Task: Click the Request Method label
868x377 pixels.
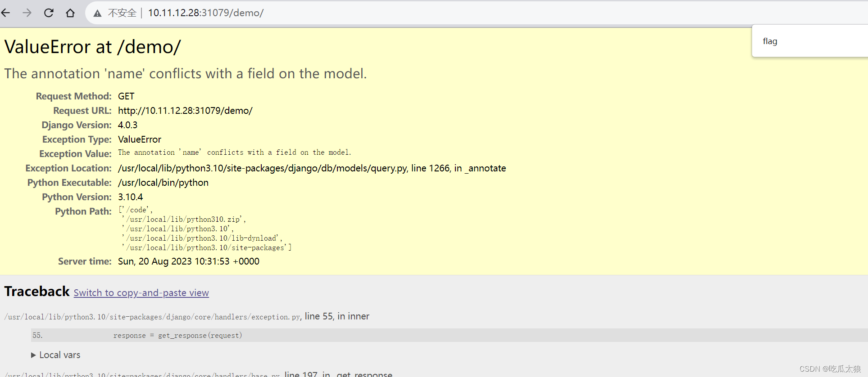Action: (x=73, y=96)
